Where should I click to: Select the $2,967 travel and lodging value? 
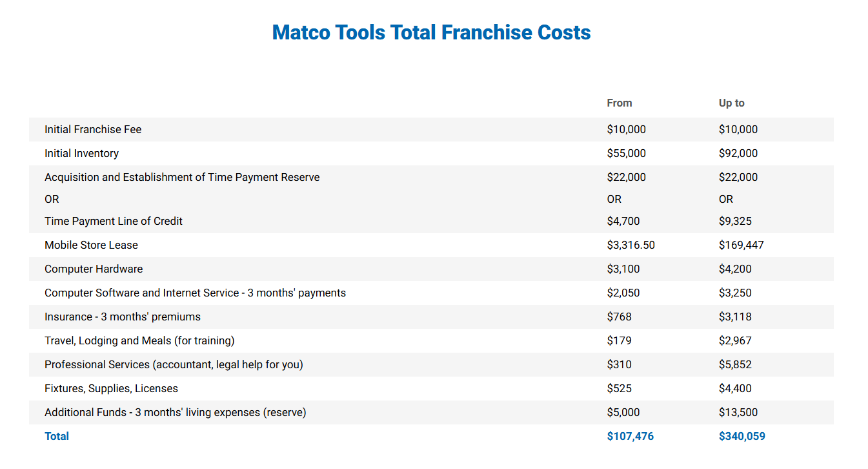(x=735, y=340)
